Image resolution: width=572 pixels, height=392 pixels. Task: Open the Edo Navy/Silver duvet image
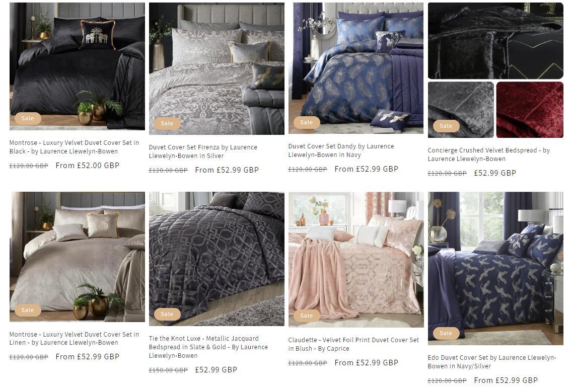495,268
